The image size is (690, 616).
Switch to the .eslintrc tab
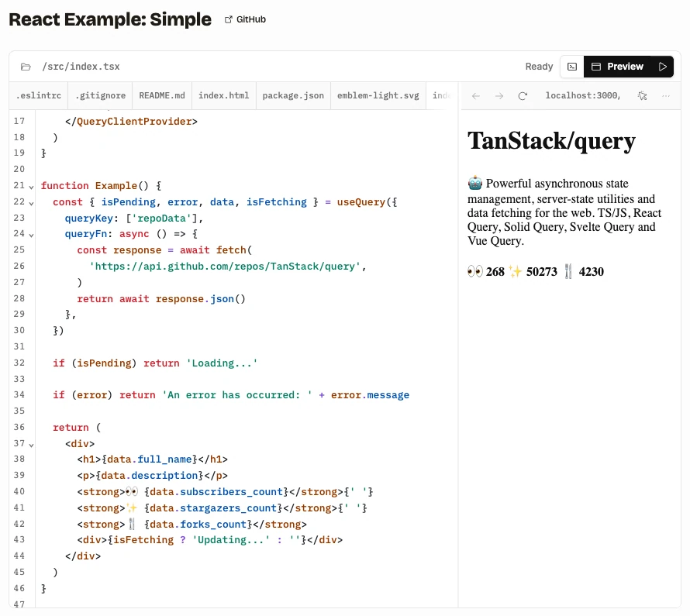pos(39,95)
